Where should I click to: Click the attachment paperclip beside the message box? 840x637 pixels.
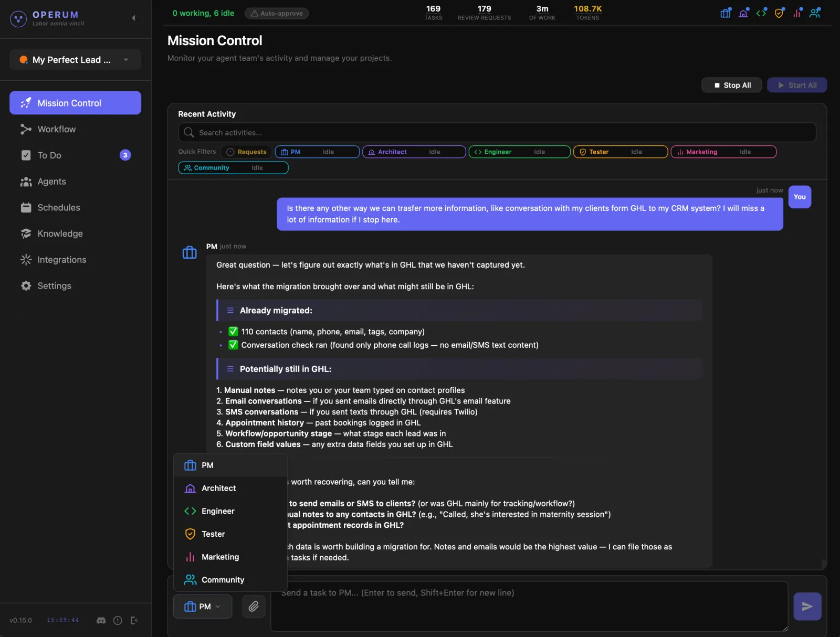pyautogui.click(x=254, y=607)
